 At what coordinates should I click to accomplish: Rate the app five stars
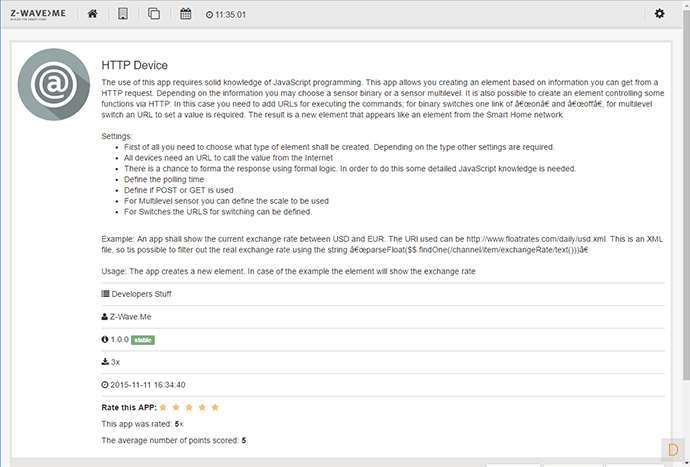click(215, 408)
